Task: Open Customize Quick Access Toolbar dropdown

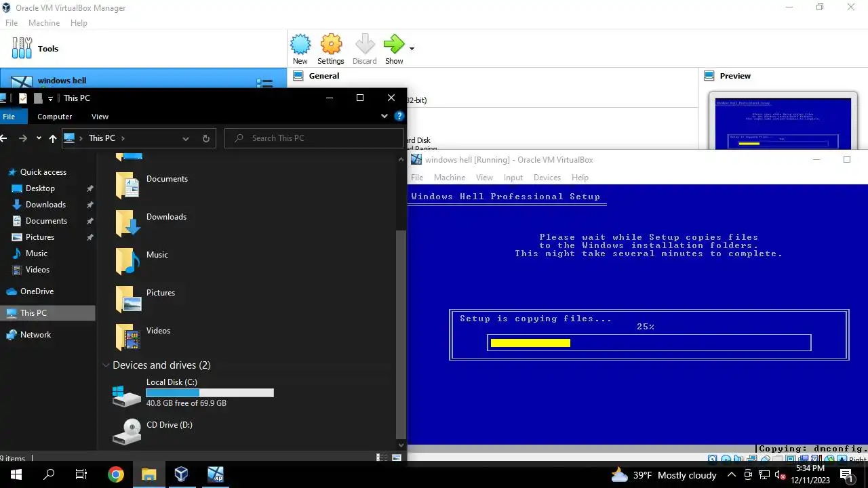Action: 51,99
